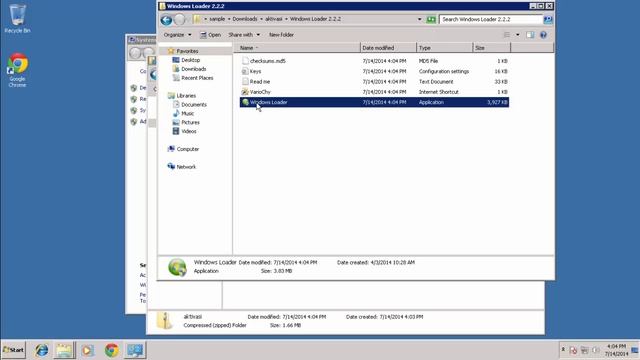The height and width of the screenshot is (360, 640).
Task: Click the Windows Loader application icon
Action: [245, 102]
